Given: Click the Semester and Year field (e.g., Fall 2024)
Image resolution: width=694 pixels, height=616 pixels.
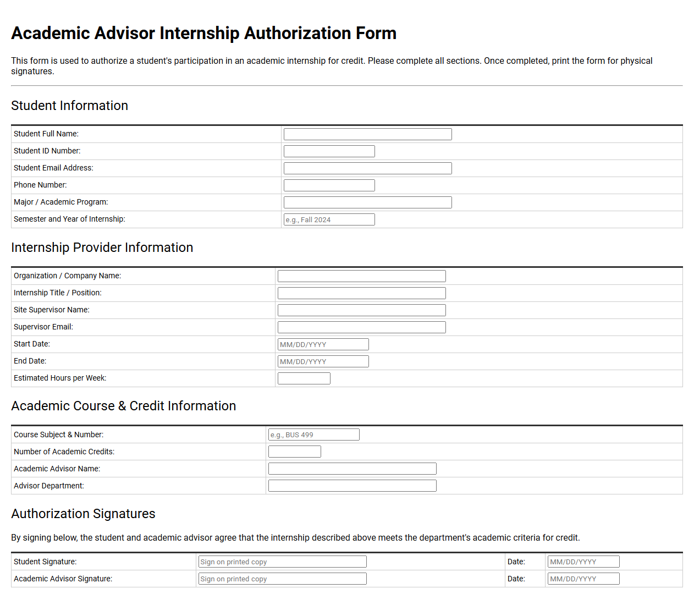Looking at the screenshot, I should coord(329,219).
